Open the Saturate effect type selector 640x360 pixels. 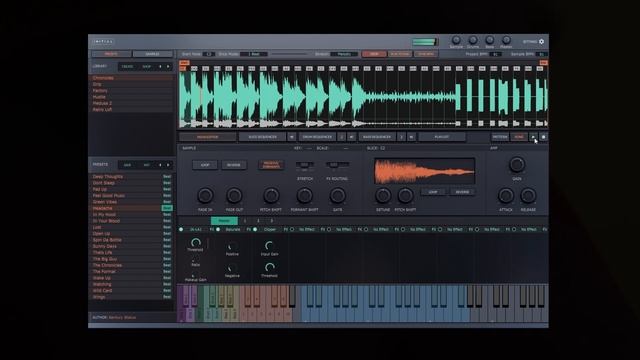point(233,229)
